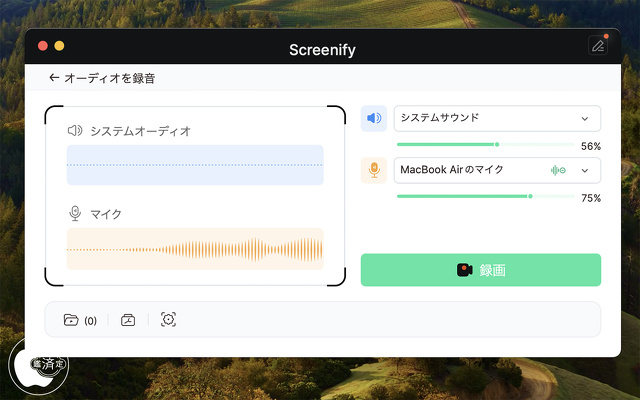Open the scheduled recording icon

(x=128, y=320)
